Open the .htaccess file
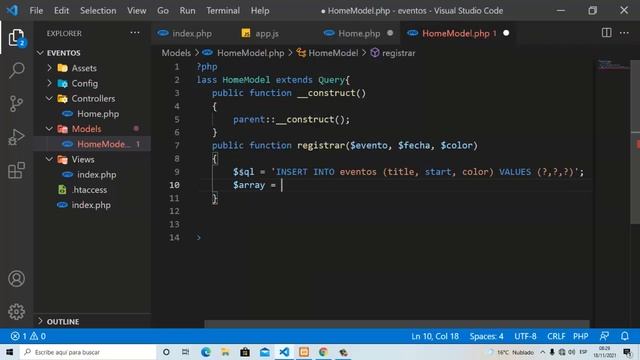 (x=89, y=190)
